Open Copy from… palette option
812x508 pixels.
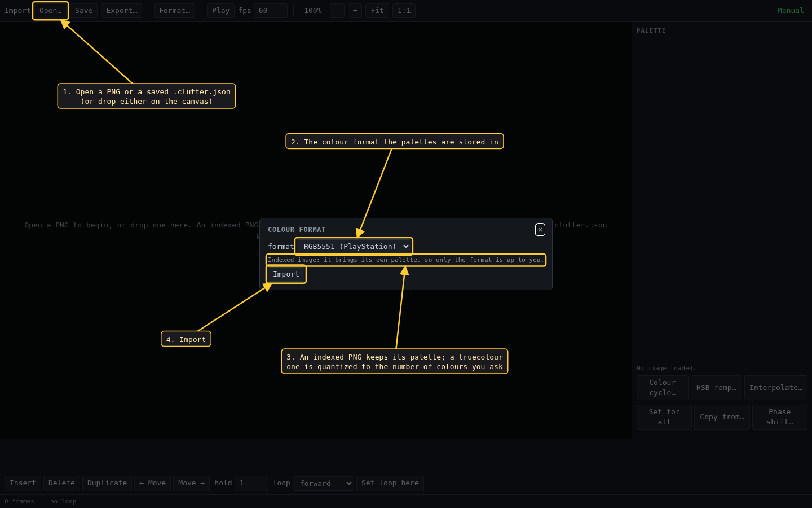(x=722, y=417)
